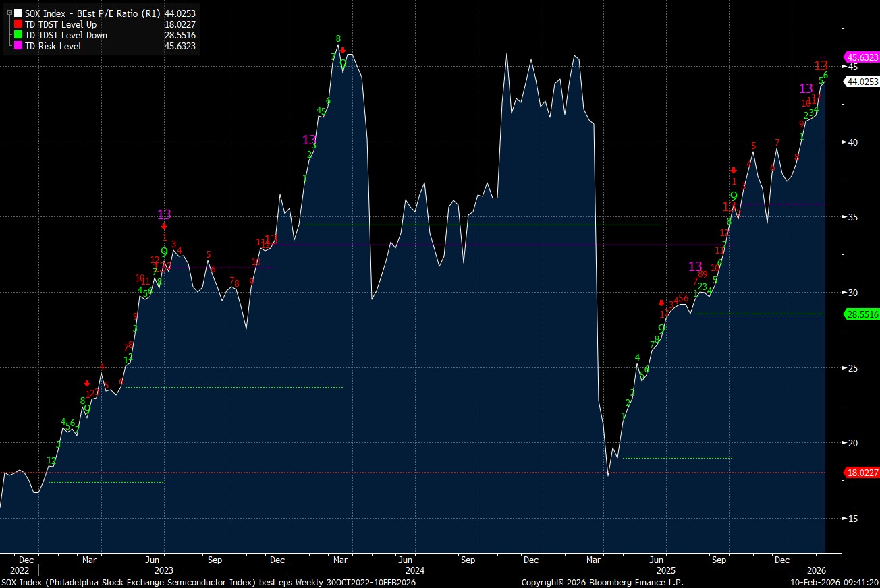880x588 pixels.
Task: Click the white SOX Index color swatch
Action: point(18,13)
